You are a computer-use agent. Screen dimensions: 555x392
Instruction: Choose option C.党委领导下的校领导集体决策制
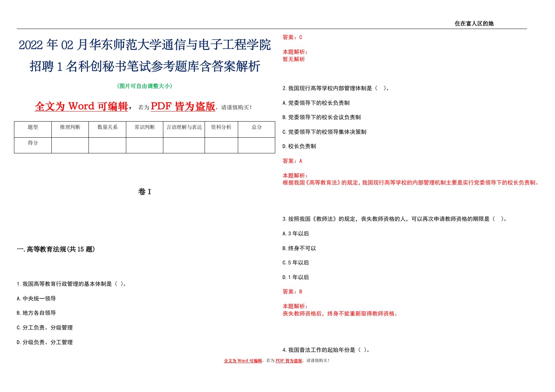point(325,132)
